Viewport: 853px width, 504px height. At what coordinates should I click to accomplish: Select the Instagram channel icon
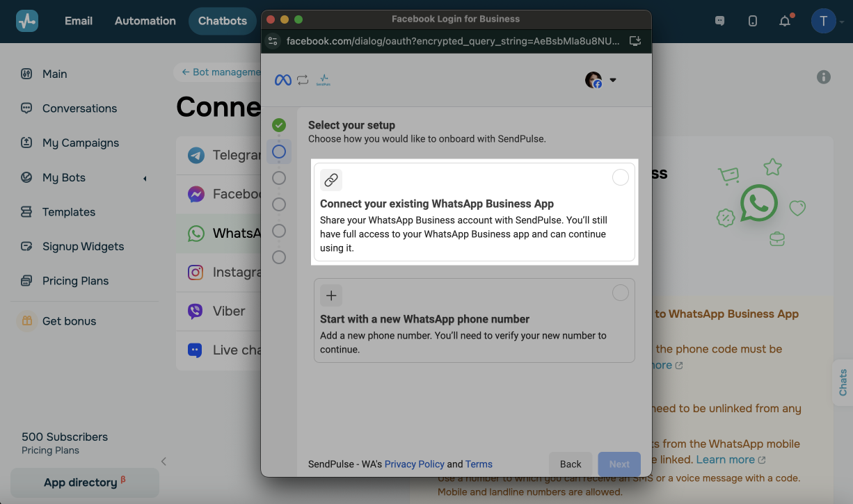(x=196, y=272)
